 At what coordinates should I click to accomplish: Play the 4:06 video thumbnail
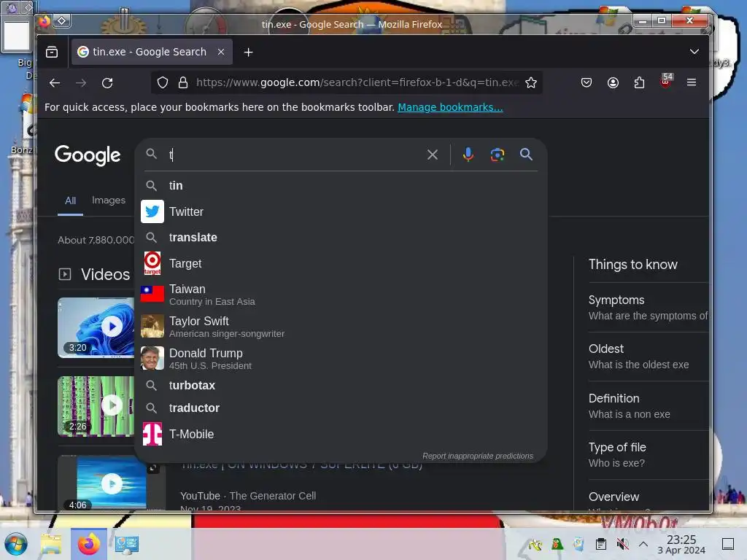click(x=112, y=484)
